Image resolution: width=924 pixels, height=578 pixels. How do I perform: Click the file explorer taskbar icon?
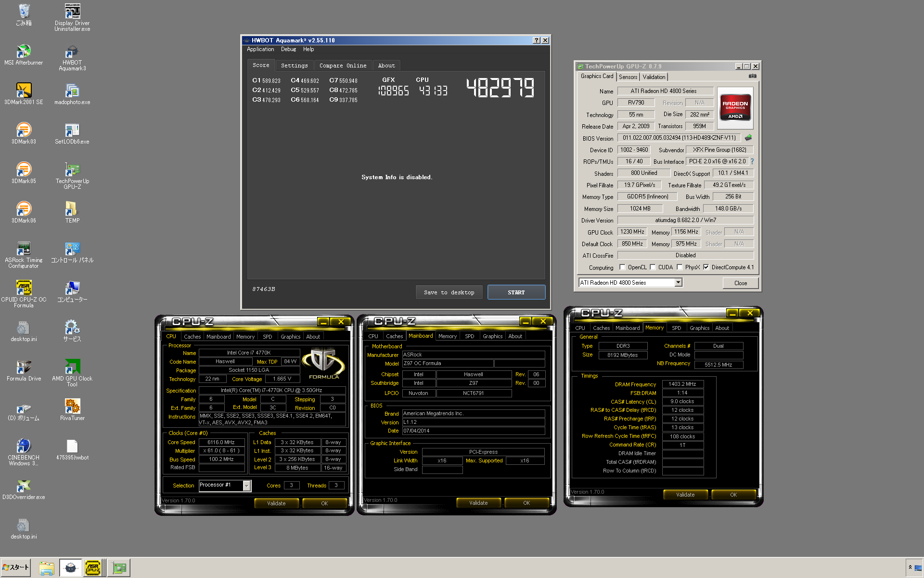[x=46, y=568]
